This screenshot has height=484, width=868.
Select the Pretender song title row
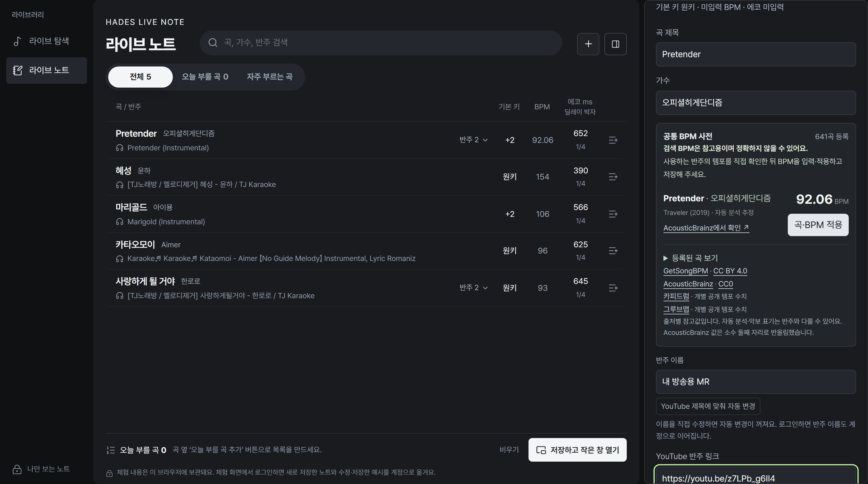click(136, 133)
